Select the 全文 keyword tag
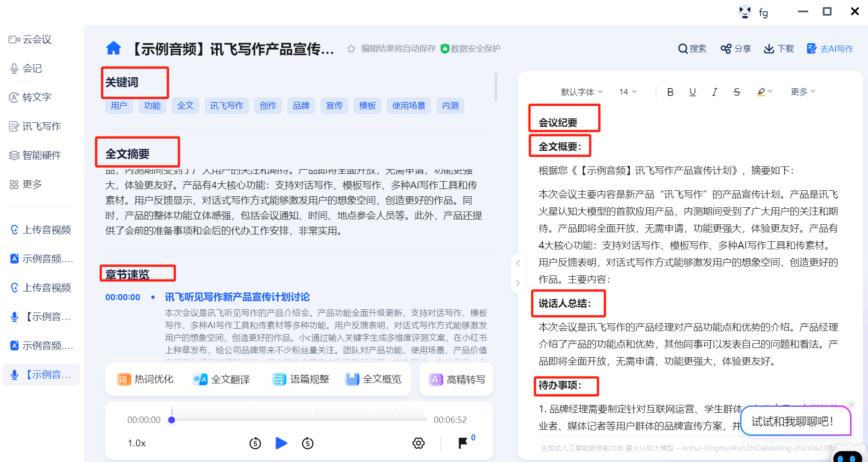The width and height of the screenshot is (868, 462). tap(185, 106)
